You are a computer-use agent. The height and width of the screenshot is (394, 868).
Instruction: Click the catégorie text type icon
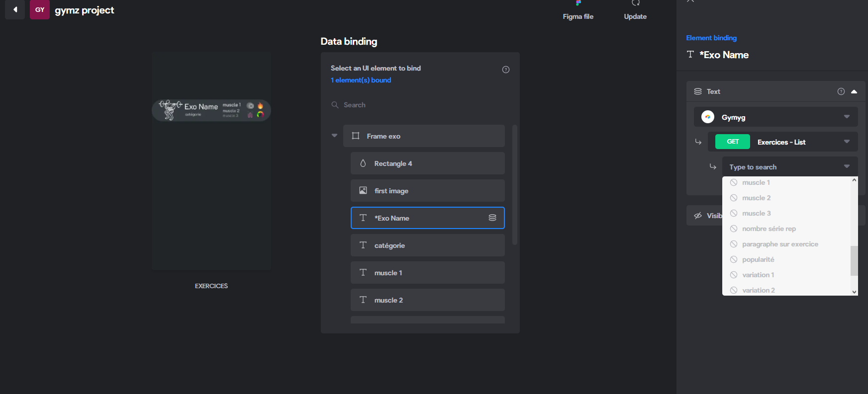(x=363, y=245)
